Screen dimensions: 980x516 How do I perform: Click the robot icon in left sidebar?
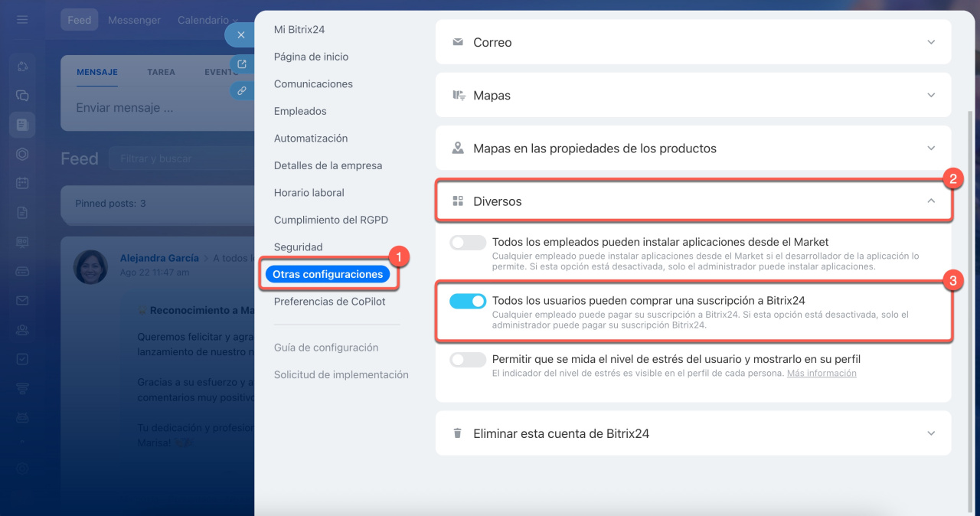(x=22, y=417)
